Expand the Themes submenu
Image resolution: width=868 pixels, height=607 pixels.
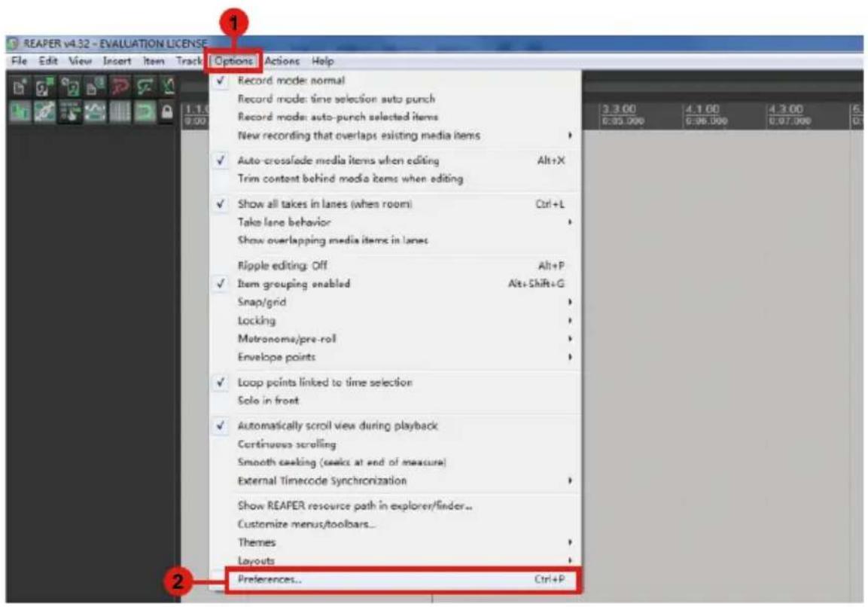(395, 542)
